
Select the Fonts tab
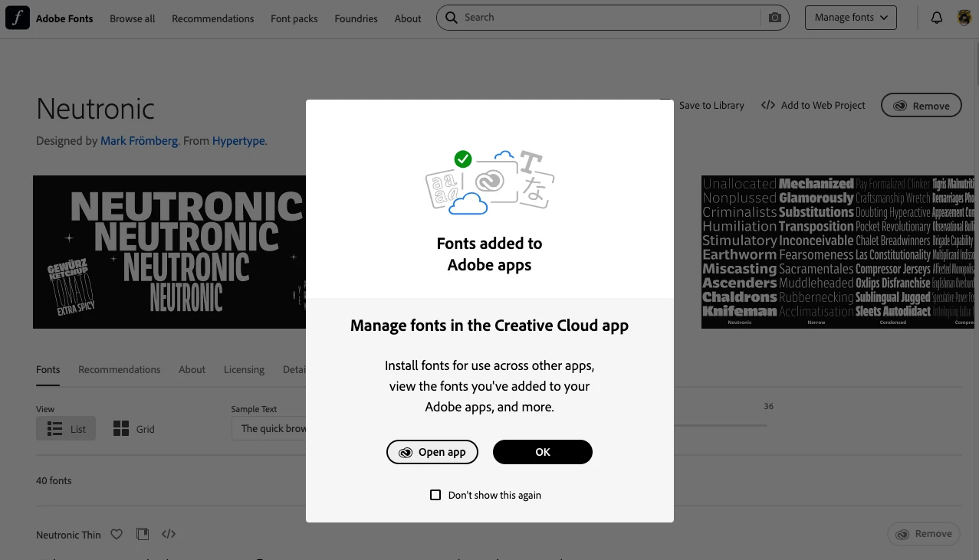coord(48,369)
